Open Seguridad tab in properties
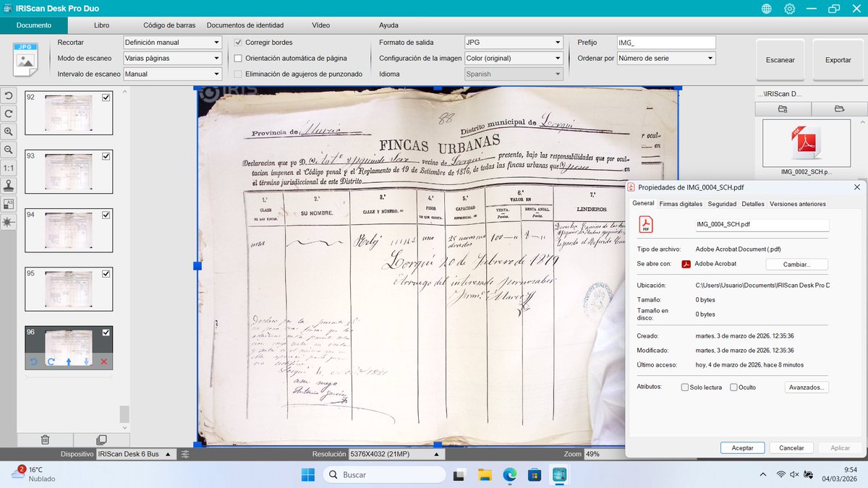This screenshot has width=868, height=488. point(722,204)
